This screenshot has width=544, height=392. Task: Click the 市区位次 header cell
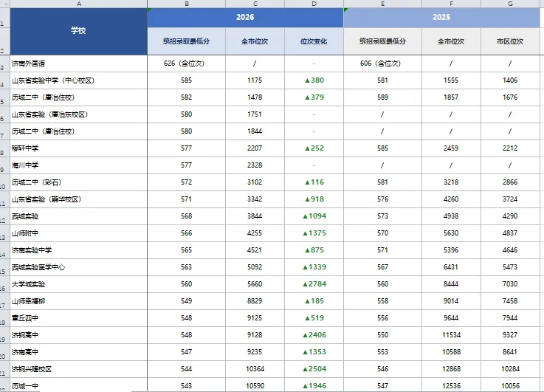tap(510, 41)
